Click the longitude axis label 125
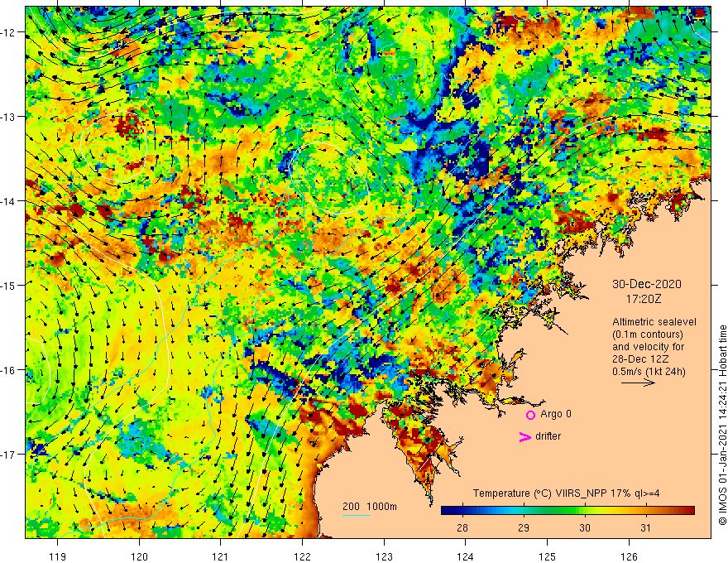 (548, 556)
